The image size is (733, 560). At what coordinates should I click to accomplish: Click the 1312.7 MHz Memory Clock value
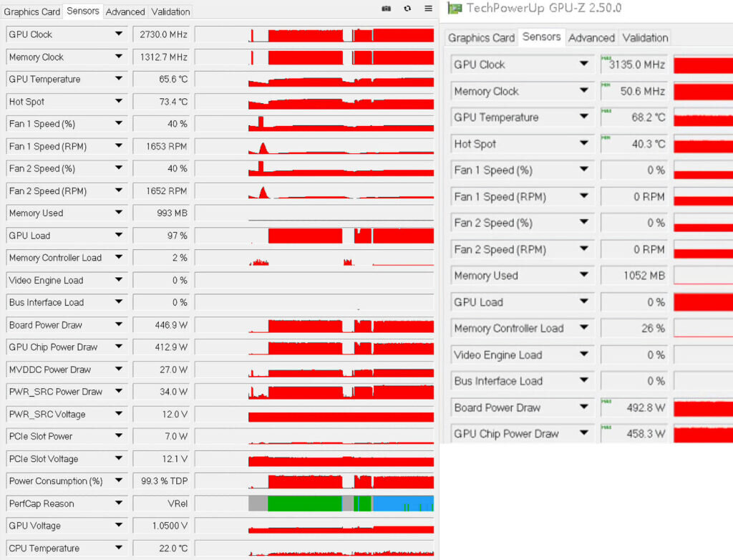(x=161, y=57)
